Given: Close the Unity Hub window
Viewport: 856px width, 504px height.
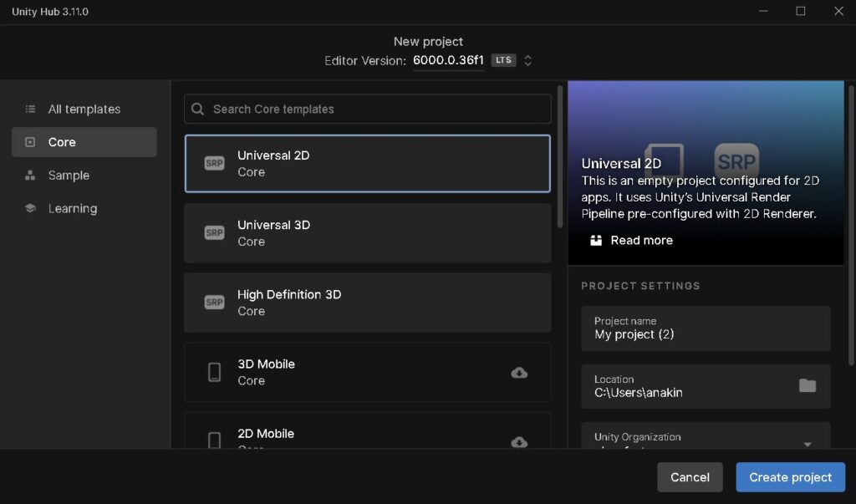Looking at the screenshot, I should coord(838,11).
